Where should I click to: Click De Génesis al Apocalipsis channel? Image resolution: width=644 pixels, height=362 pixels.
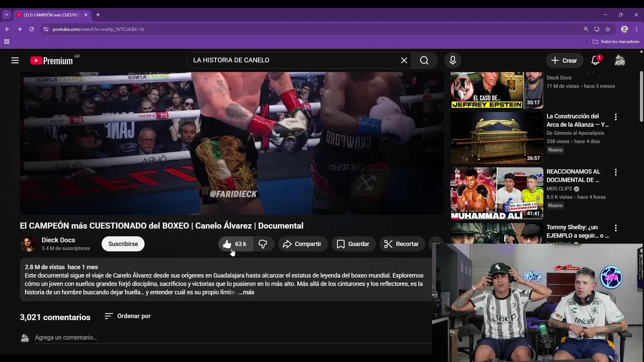pyautogui.click(x=575, y=133)
